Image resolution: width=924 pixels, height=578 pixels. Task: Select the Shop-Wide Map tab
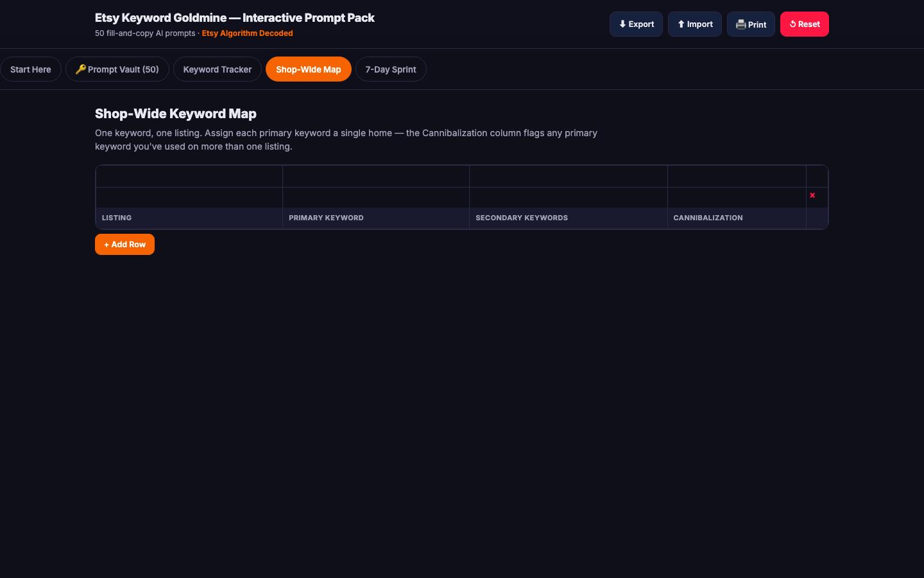point(309,69)
